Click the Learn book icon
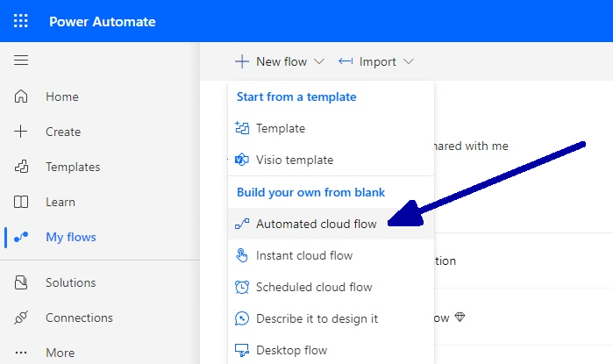The image size is (613, 364). click(21, 202)
